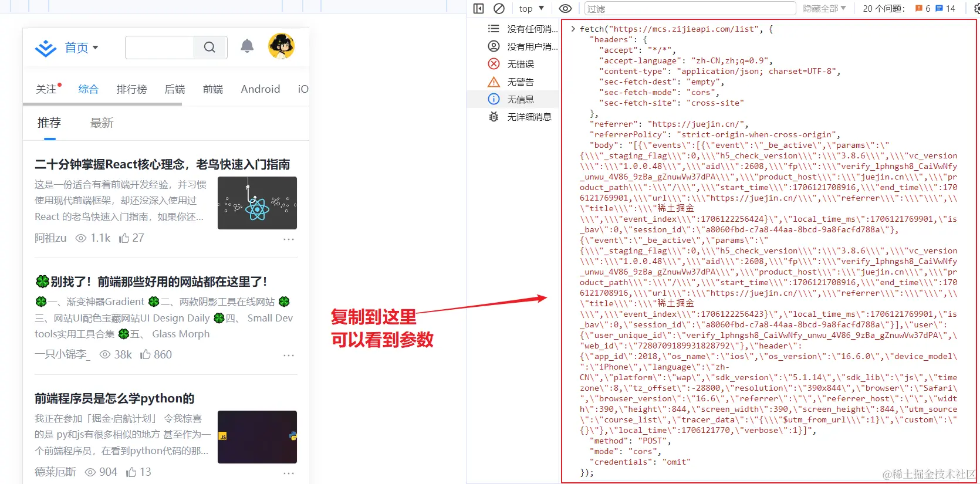Screen dimensions: 980x484
Task: Click eye icon showing 38k views
Action: click(105, 354)
